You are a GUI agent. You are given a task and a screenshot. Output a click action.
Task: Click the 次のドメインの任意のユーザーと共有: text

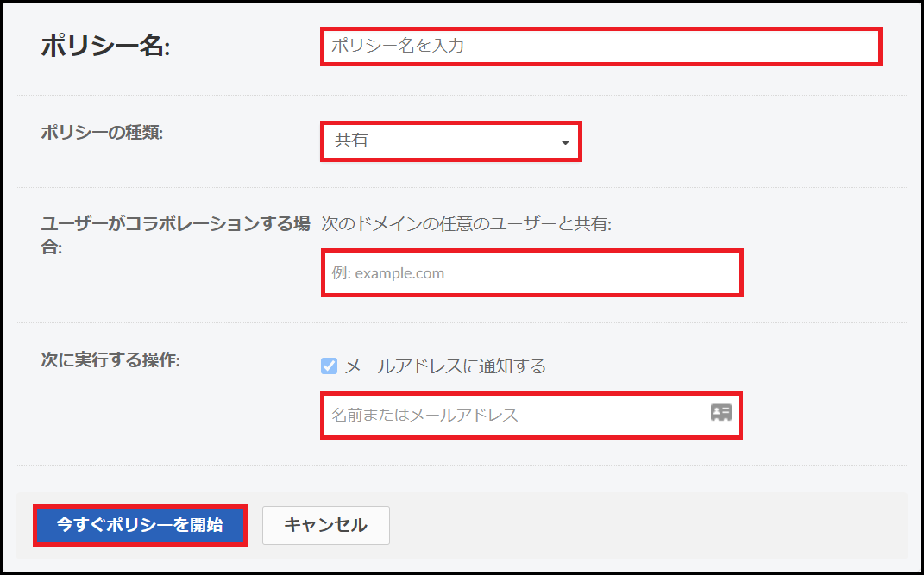[467, 224]
